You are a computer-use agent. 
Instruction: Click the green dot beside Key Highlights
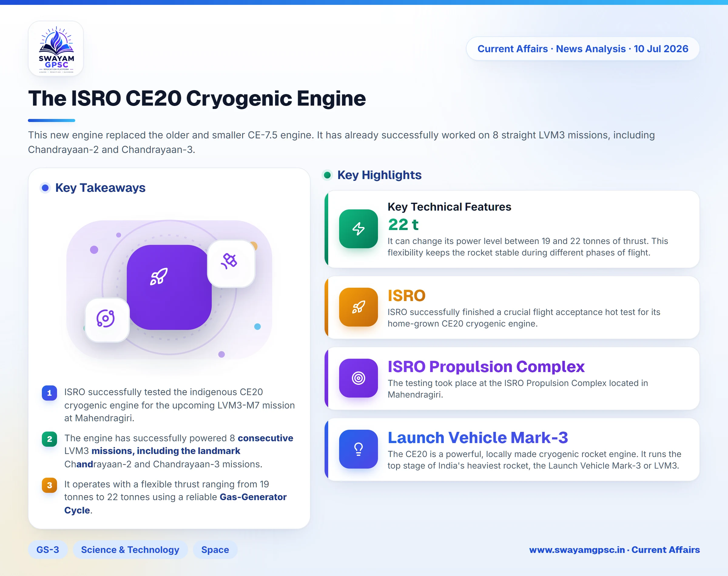(327, 175)
